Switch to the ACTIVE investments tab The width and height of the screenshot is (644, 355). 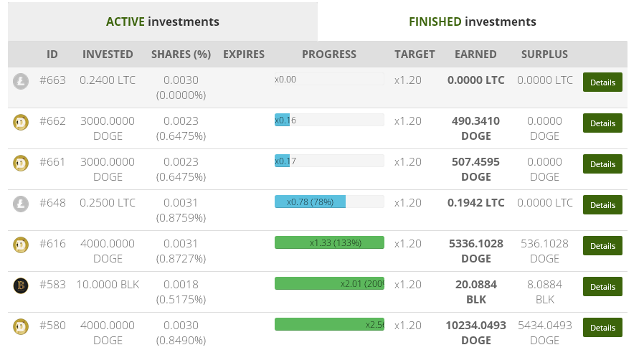[163, 22]
